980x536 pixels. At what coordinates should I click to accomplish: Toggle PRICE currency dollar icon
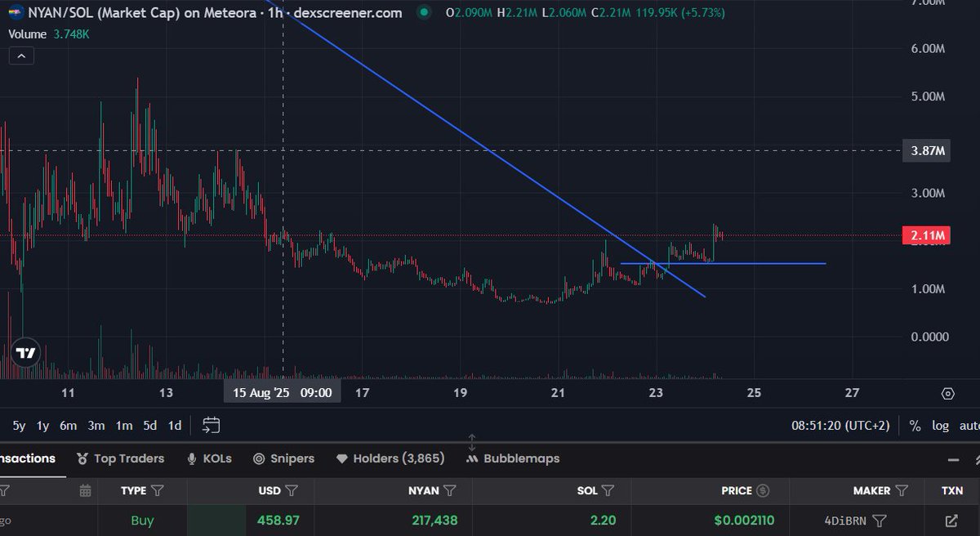click(x=764, y=491)
